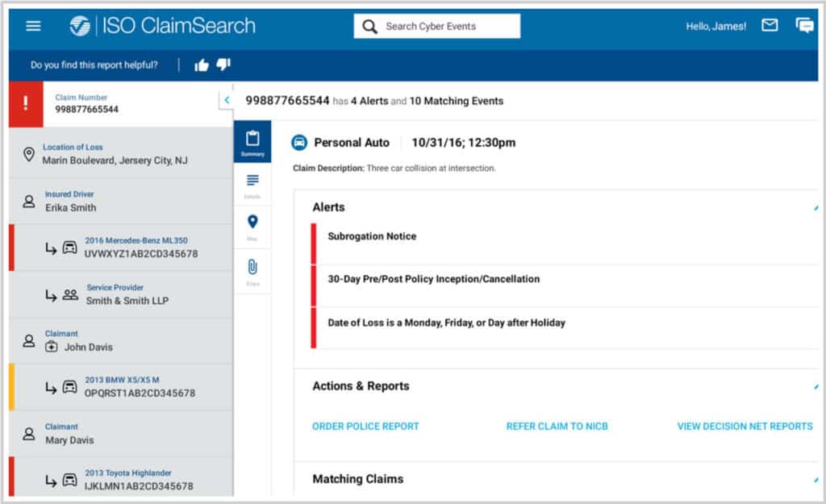Collapse the left claim sidebar panel
The image size is (826, 504).
click(x=227, y=100)
